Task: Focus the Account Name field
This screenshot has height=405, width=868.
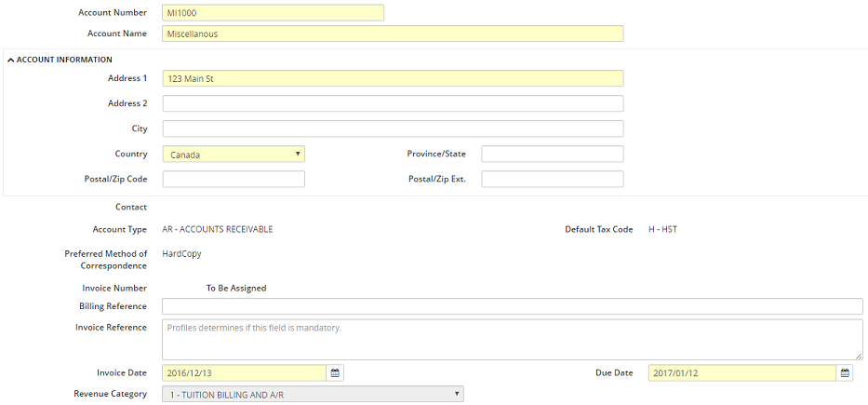Action: (393, 34)
